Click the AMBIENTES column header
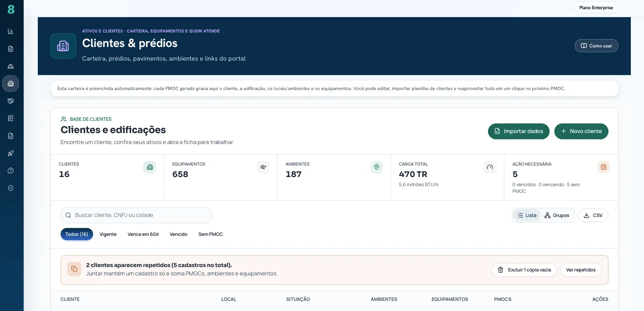 pyautogui.click(x=384, y=299)
